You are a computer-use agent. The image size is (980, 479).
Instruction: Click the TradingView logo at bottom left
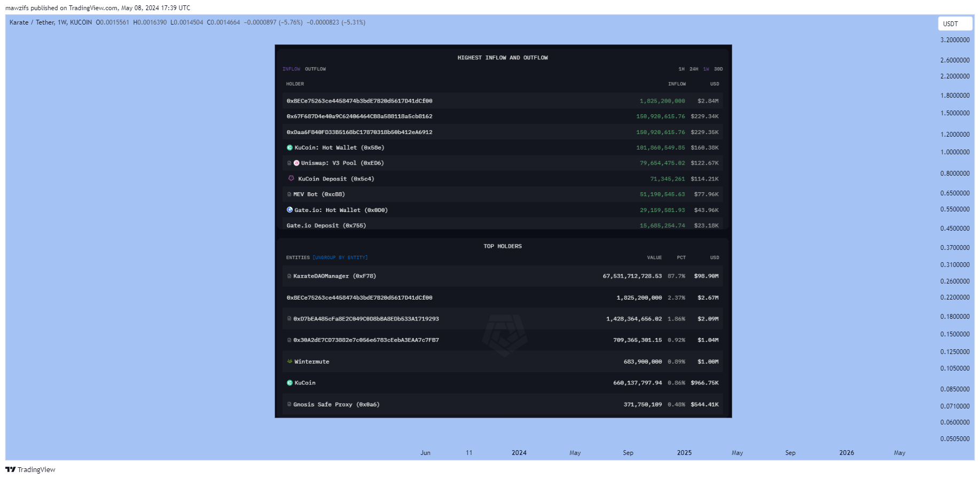pyautogui.click(x=30, y=469)
